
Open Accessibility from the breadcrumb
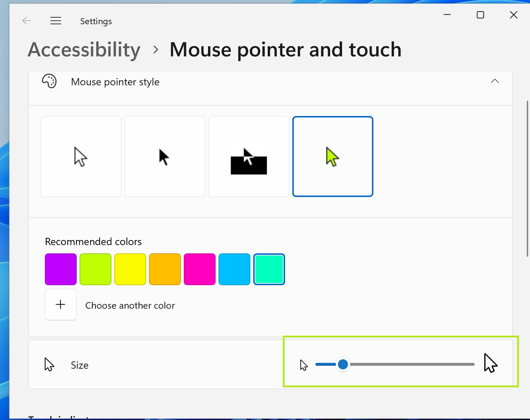click(x=83, y=49)
